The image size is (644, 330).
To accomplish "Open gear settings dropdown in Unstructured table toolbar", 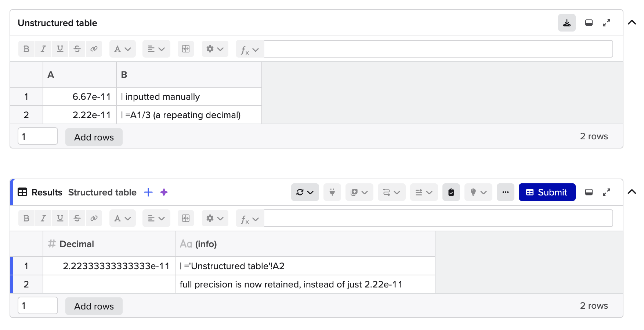I will click(215, 49).
